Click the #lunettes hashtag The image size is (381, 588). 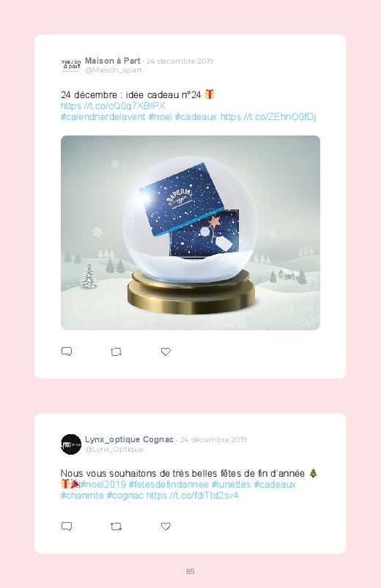(x=231, y=485)
